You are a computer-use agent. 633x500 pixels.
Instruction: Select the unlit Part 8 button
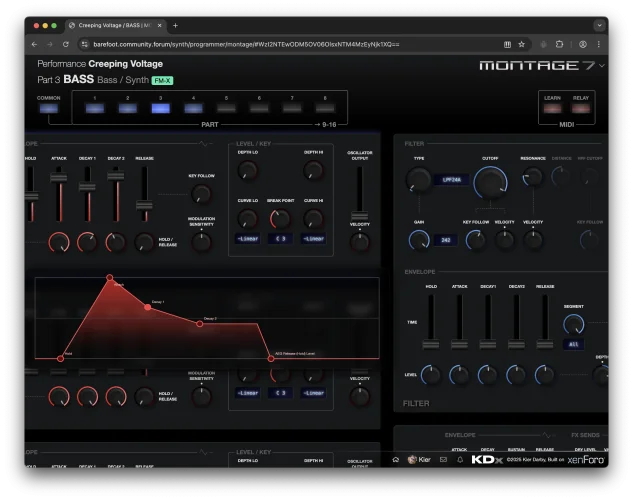(325, 108)
